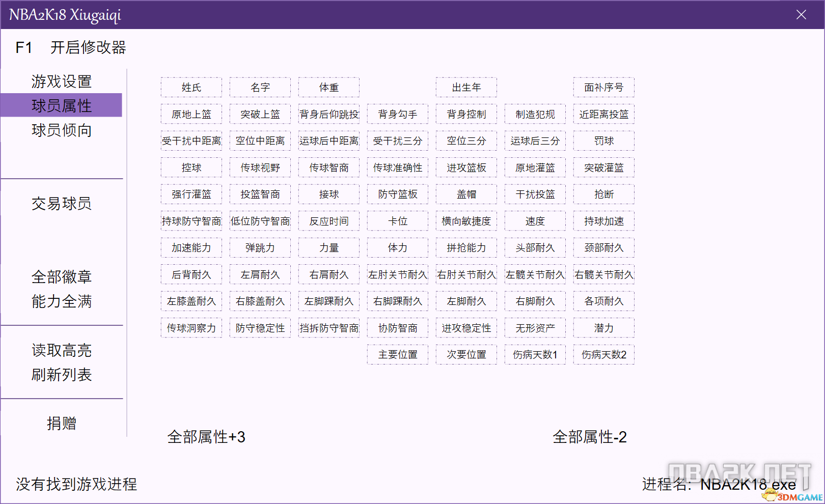Select the 面补序号 attribute field
The width and height of the screenshot is (825, 504).
click(604, 88)
